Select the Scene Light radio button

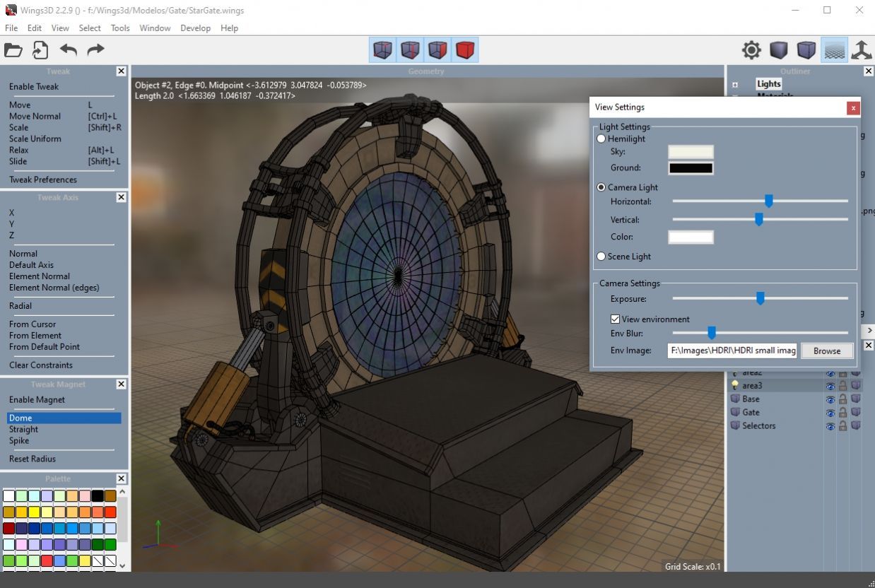tap(601, 257)
